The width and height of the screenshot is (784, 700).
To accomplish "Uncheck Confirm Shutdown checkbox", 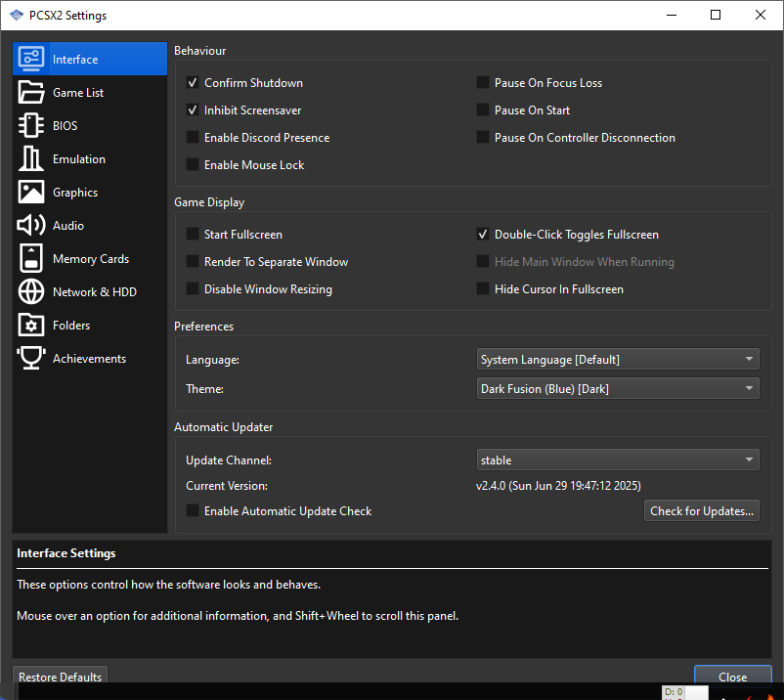I will (193, 83).
